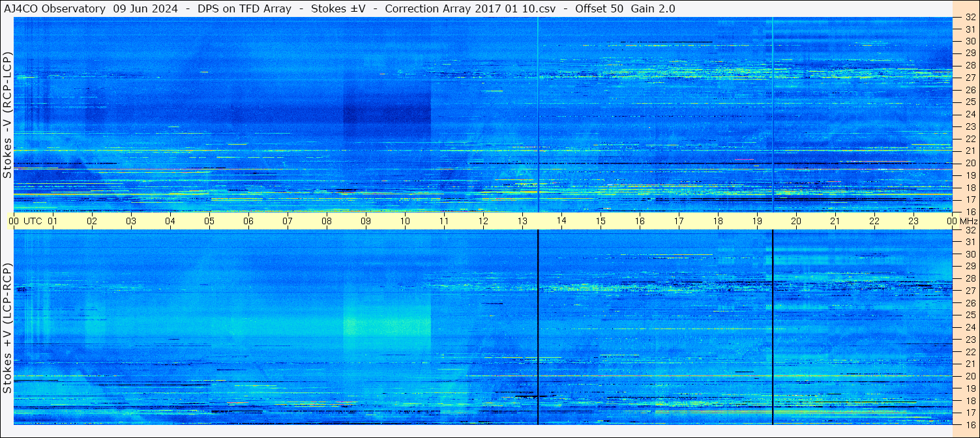Select hour 07 on the UTC time axis

(288, 221)
